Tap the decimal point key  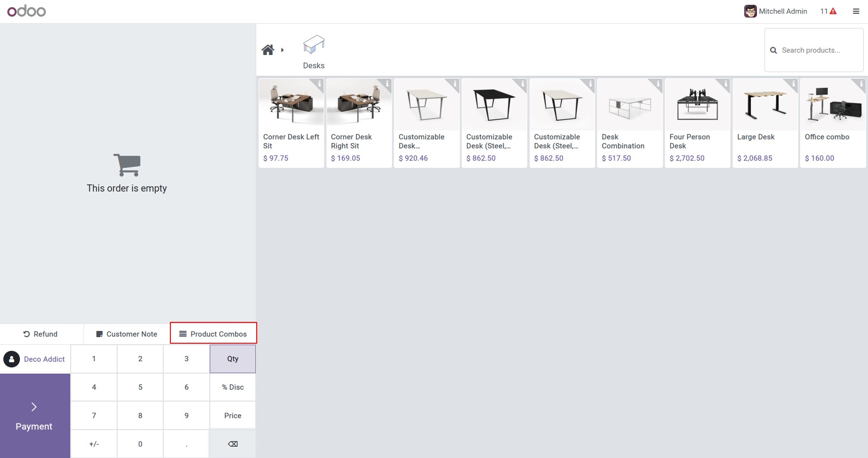click(x=187, y=444)
